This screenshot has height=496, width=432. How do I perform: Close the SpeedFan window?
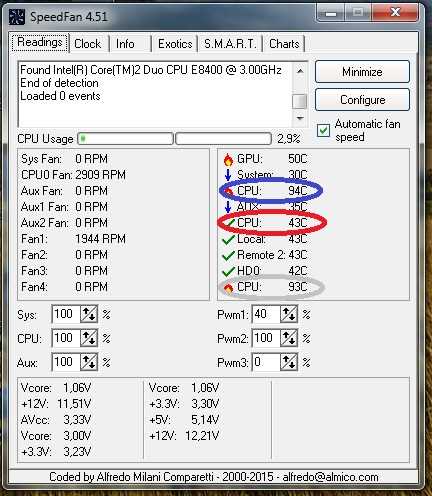pos(396,13)
